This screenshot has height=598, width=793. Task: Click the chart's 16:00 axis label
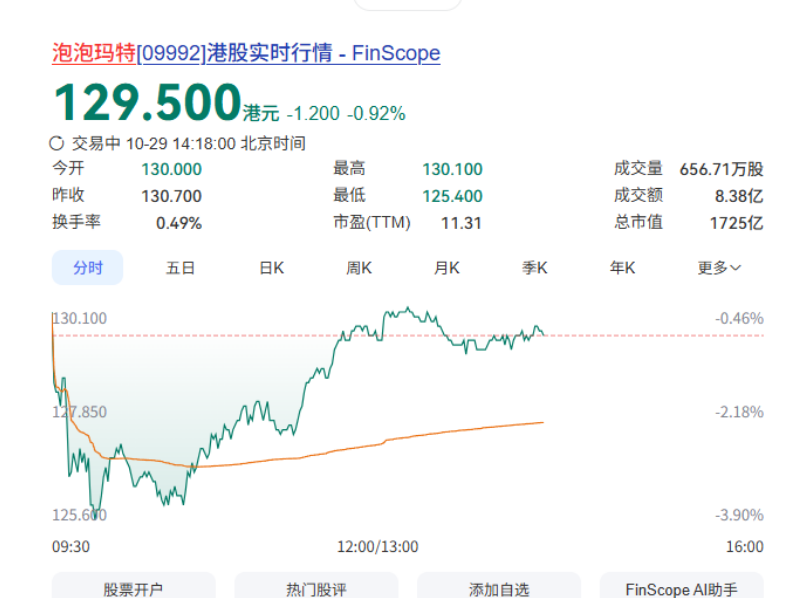(744, 546)
